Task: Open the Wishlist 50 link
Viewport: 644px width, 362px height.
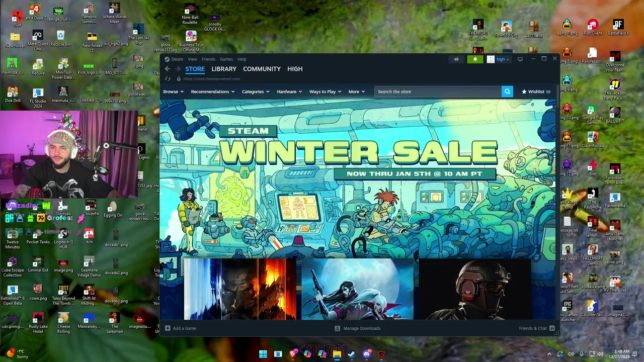Action: (x=536, y=92)
